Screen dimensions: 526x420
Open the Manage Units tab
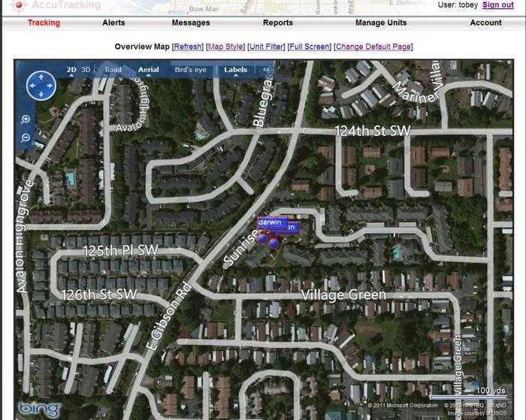pos(381,23)
